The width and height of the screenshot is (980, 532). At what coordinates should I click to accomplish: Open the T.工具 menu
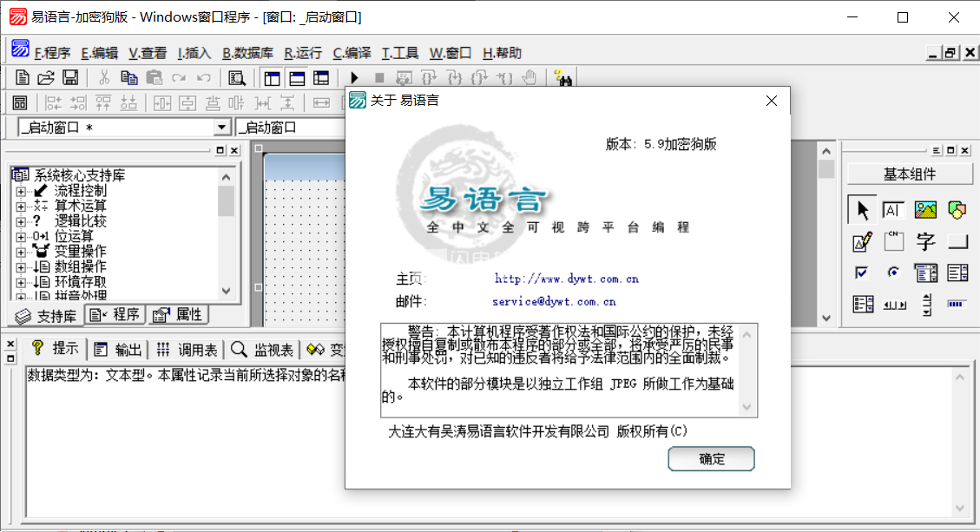tap(400, 54)
